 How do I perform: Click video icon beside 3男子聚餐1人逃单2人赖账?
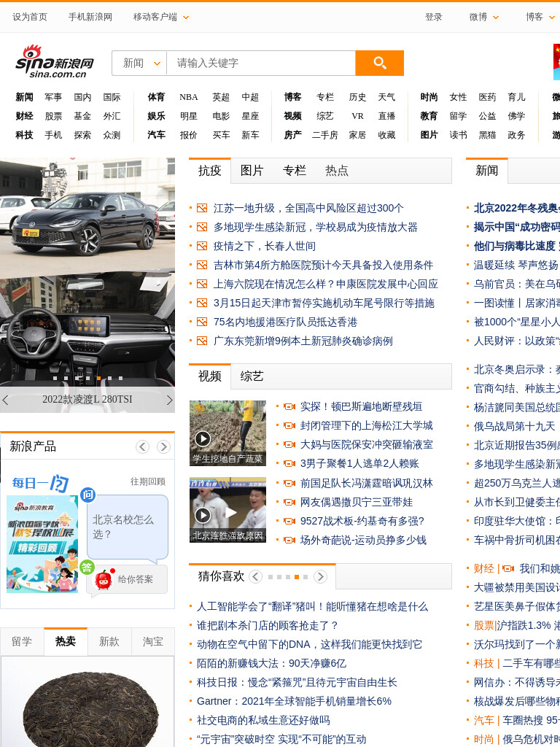click(x=289, y=463)
